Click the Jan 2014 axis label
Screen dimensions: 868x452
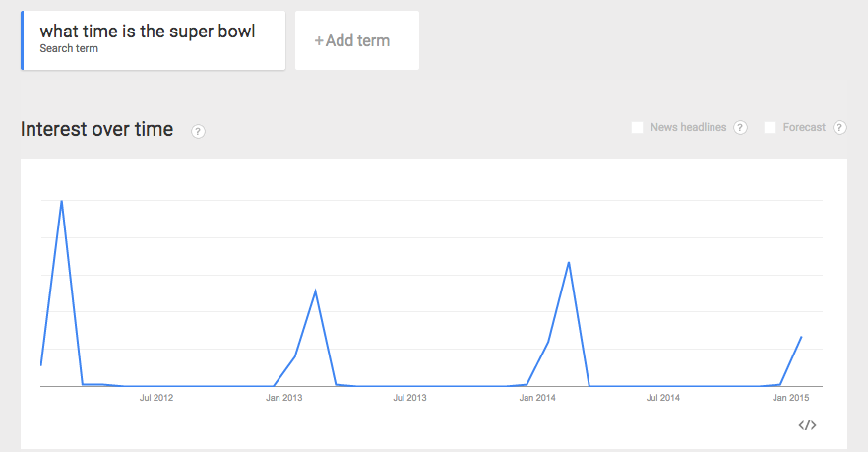point(537,398)
